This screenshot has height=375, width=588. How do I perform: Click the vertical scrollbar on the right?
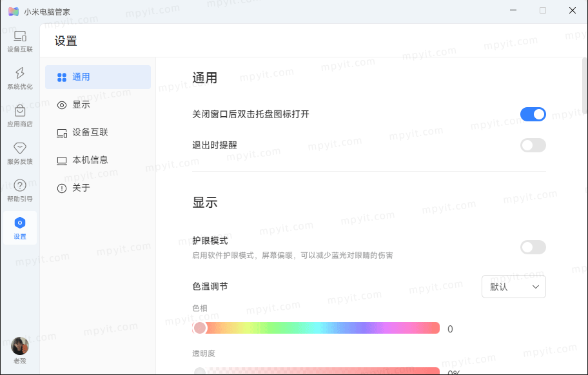tap(585, 86)
